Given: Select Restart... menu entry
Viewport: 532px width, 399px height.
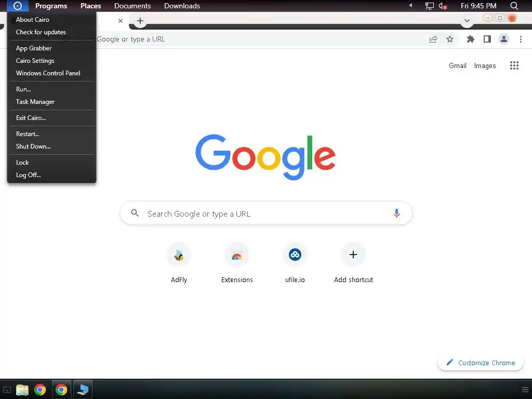Looking at the screenshot, I should (x=51, y=134).
